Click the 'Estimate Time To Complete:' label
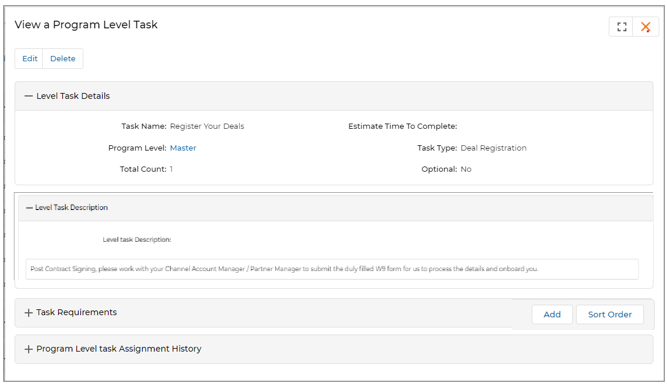This screenshot has height=385, width=667. click(402, 126)
